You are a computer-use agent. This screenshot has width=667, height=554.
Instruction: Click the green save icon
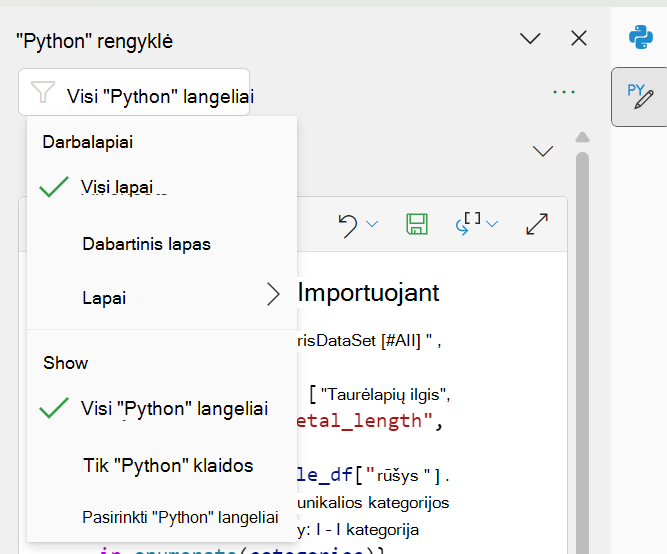pos(417,224)
